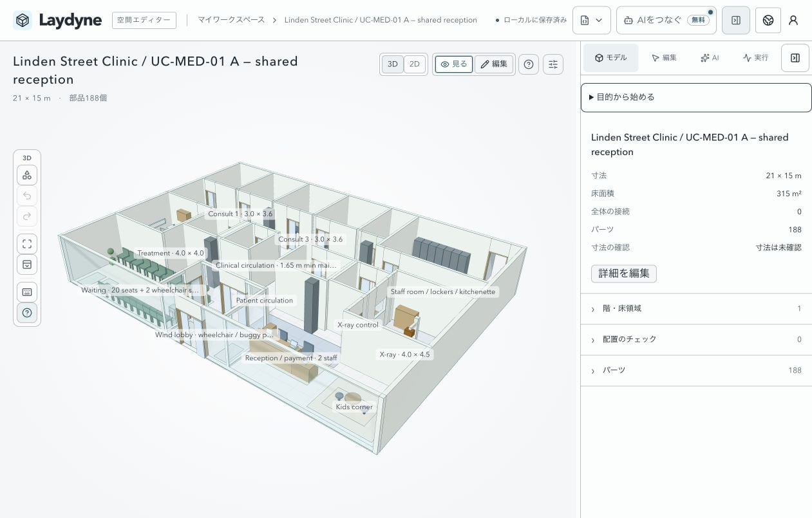812x518 pixels.
Task: Click the Treatment · 4.0 × 4.0 label
Action: 171,254
